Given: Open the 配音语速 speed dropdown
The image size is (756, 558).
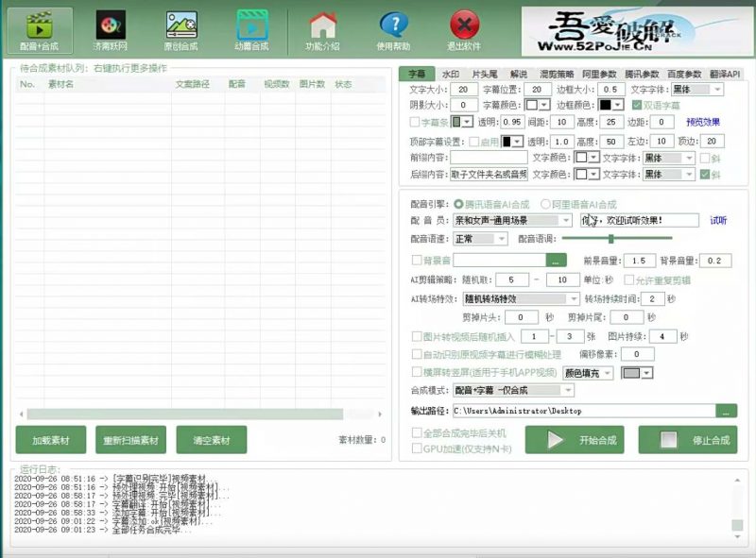Looking at the screenshot, I should point(480,239).
